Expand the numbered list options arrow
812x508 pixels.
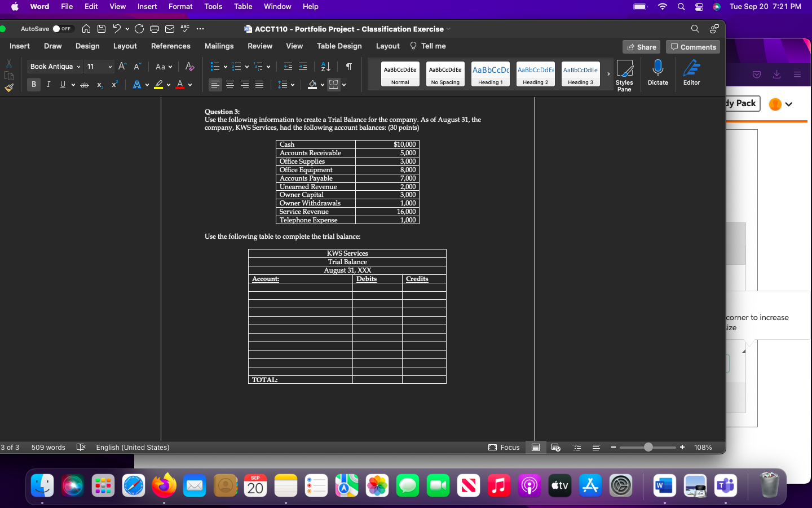pos(247,67)
